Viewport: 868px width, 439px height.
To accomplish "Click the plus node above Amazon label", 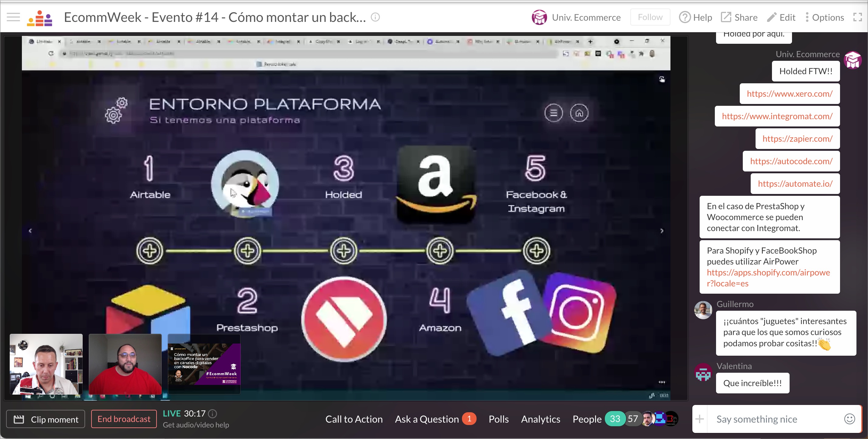I will 440,251.
